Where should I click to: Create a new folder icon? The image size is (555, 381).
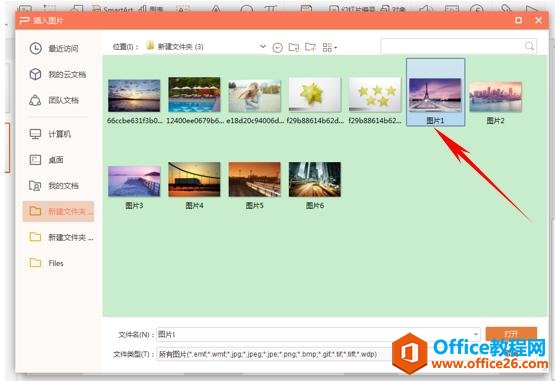[310, 47]
